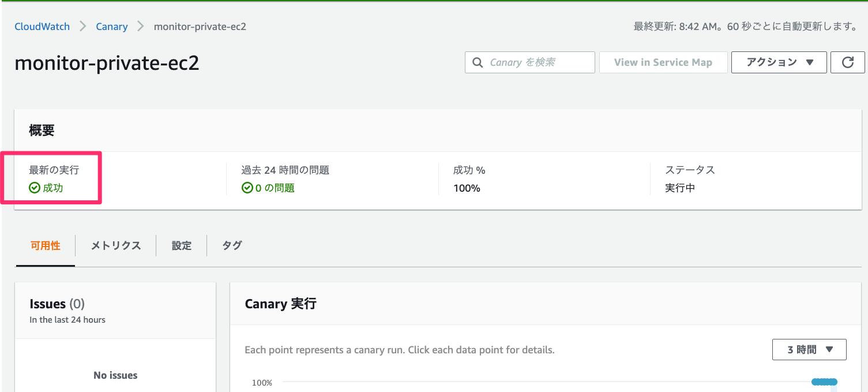Go to CloudWatch via breadcrumb link
This screenshot has width=868, height=392.
click(x=42, y=27)
